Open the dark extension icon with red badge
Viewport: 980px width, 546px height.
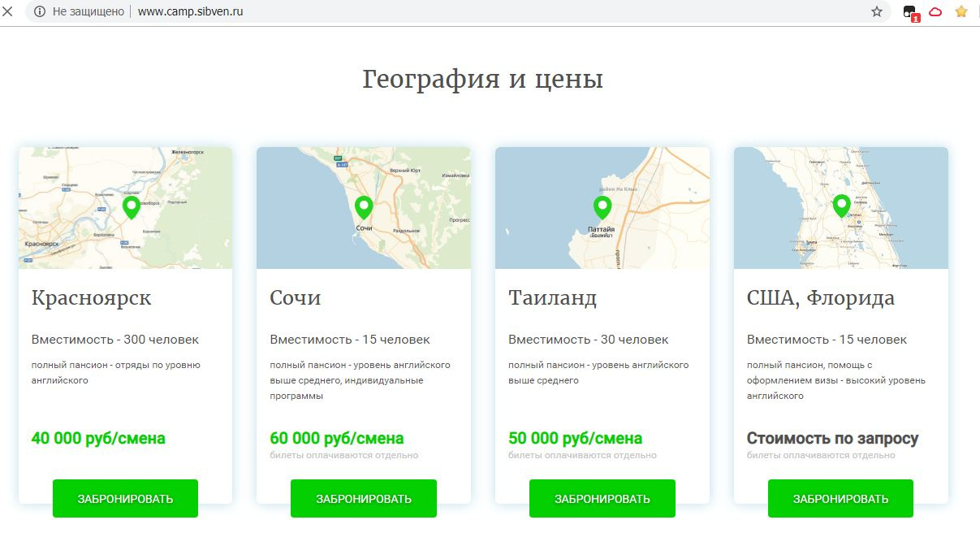911,12
